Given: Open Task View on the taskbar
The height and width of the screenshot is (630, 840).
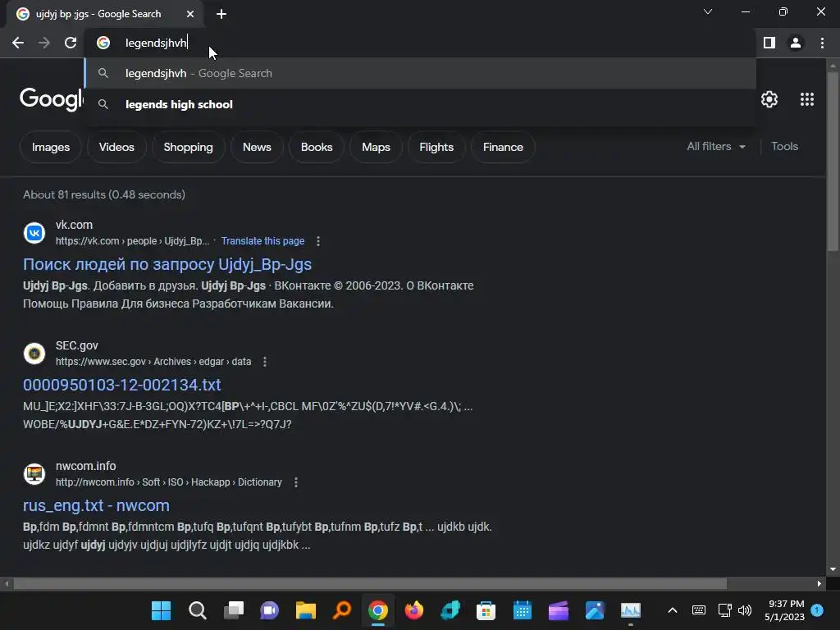Looking at the screenshot, I should click(x=234, y=610).
